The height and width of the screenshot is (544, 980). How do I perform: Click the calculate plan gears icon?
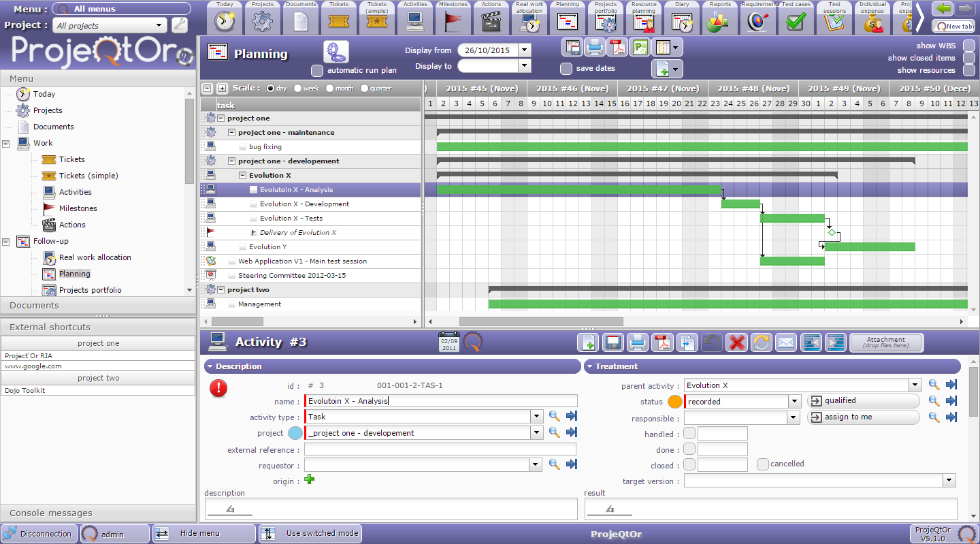[335, 52]
